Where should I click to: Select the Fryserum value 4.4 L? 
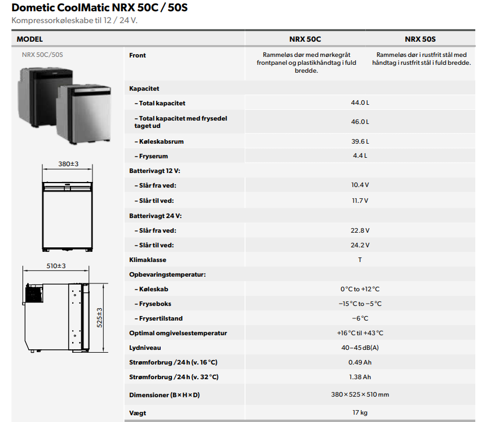(360, 156)
